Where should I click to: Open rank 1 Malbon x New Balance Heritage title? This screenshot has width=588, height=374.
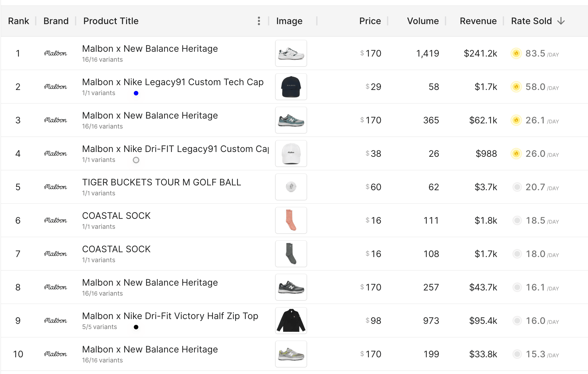[x=150, y=49]
